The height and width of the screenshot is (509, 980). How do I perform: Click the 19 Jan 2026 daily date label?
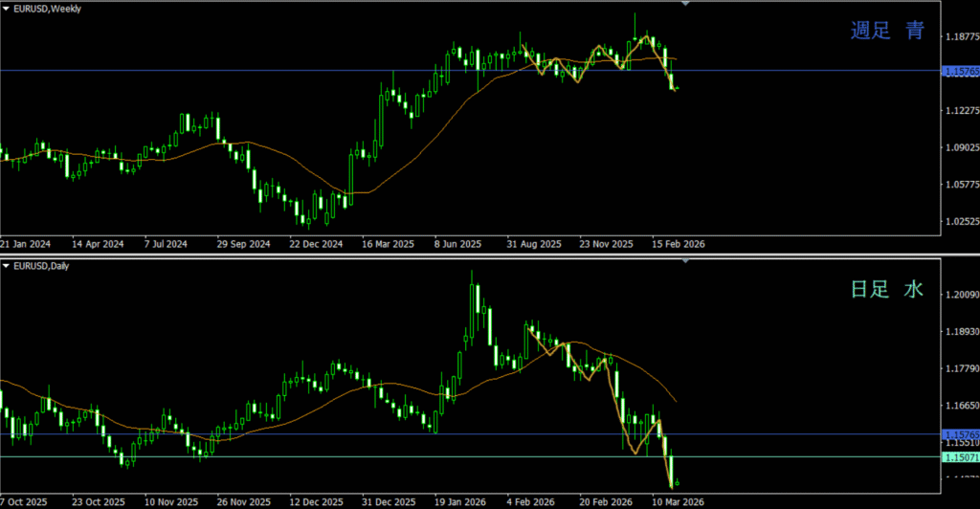[x=460, y=501]
